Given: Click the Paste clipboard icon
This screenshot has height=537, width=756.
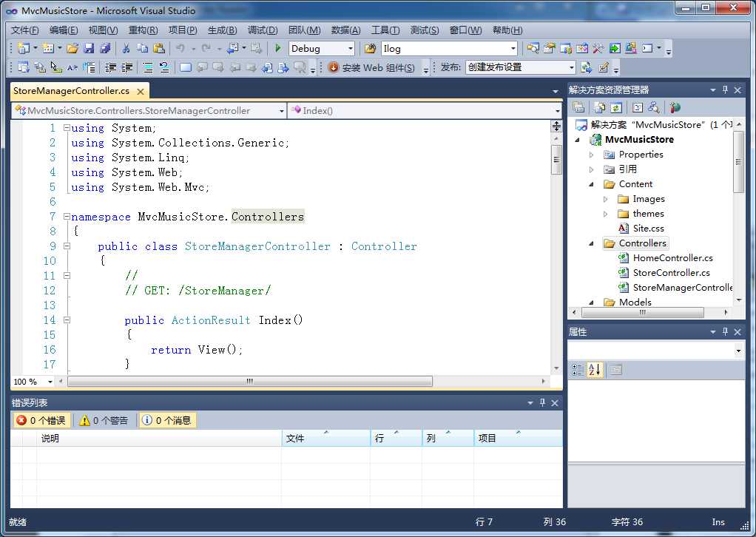Looking at the screenshot, I should (158, 48).
